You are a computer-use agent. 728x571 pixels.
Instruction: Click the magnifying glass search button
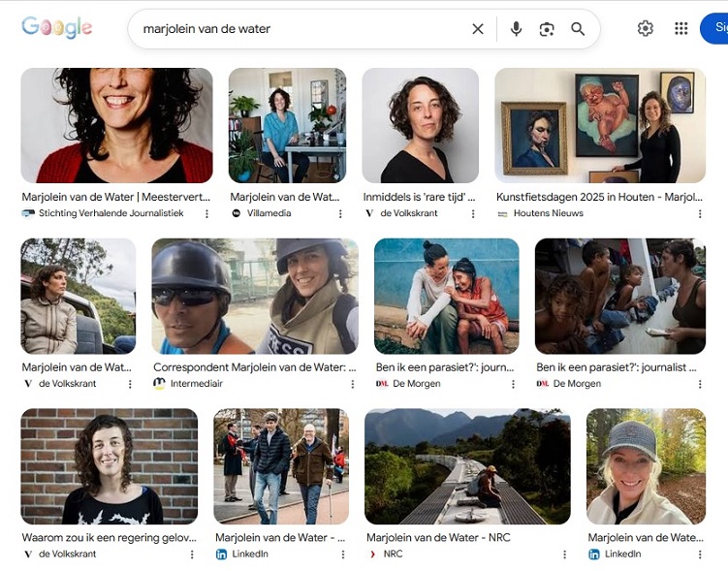[578, 29]
